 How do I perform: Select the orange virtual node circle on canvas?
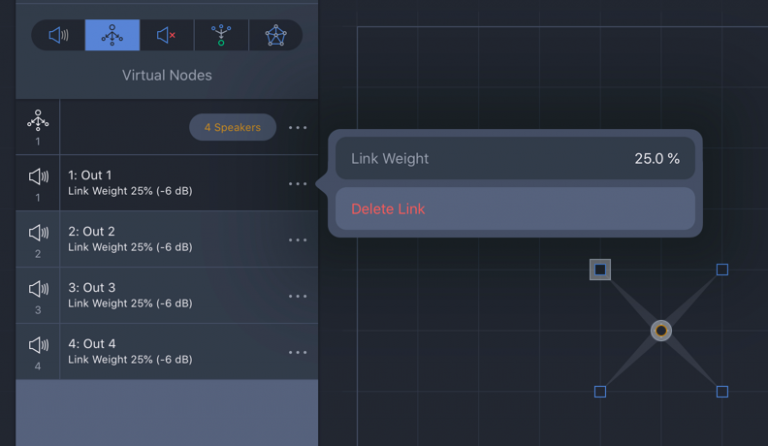point(661,330)
